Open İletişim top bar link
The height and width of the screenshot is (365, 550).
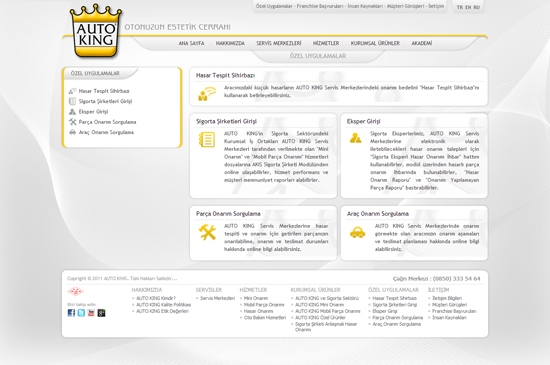click(x=436, y=6)
